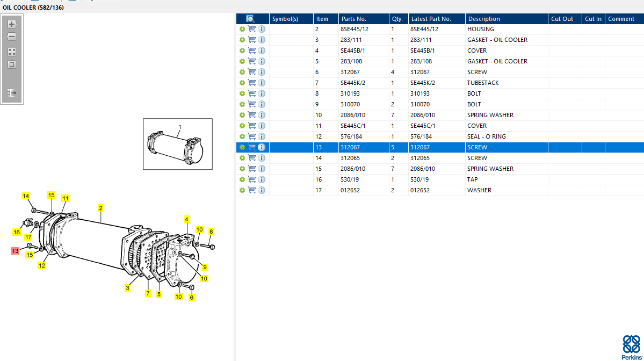Click the search icon in table header

pos(250,19)
